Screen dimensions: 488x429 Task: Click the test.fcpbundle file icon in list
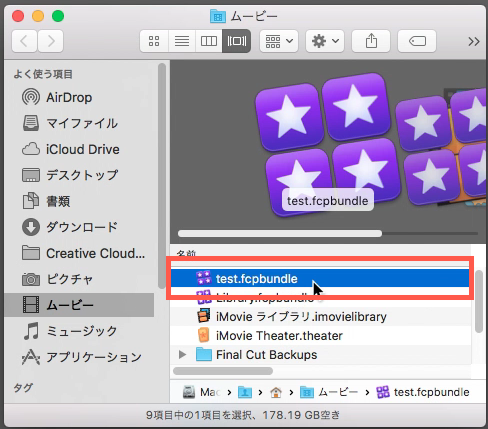[203, 278]
